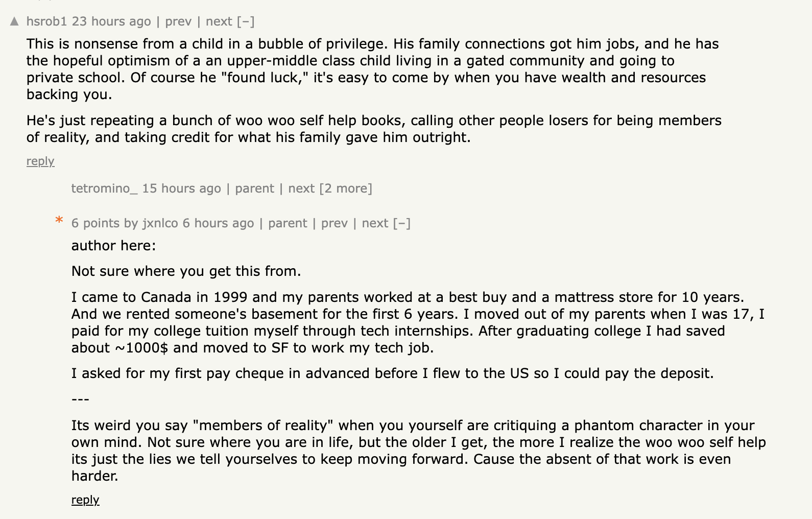Jump to next from hsrob1's comment
Screen dimensions: 812x519
(219, 21)
